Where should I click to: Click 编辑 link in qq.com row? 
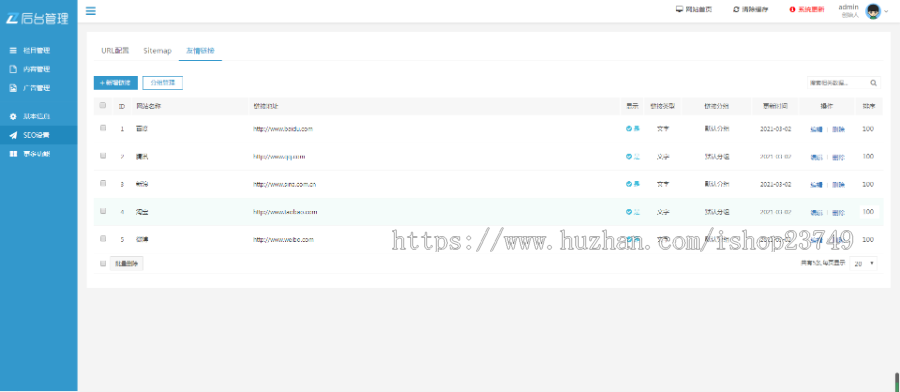816,157
